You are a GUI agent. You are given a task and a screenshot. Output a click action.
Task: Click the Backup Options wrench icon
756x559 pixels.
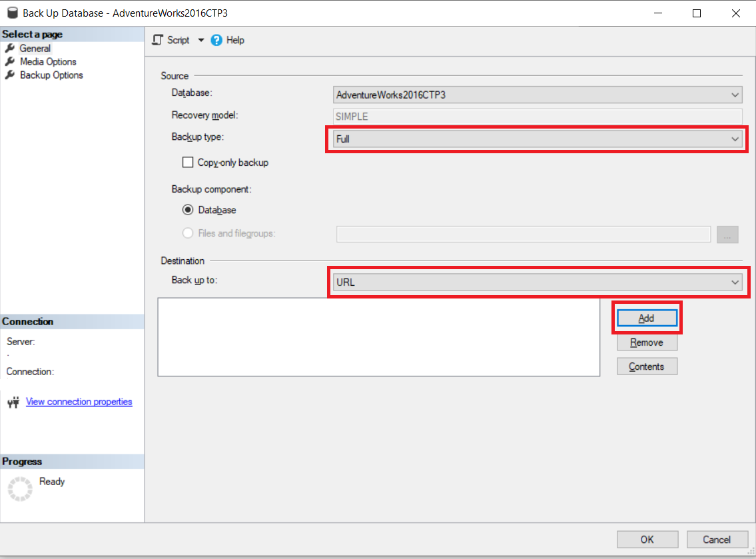(9, 75)
